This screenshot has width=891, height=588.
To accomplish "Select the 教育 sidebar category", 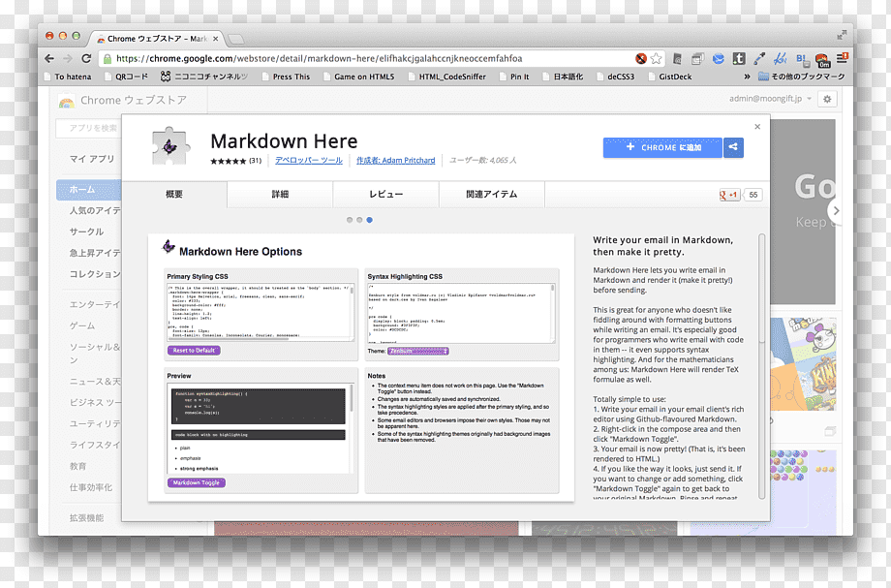I will (77, 466).
